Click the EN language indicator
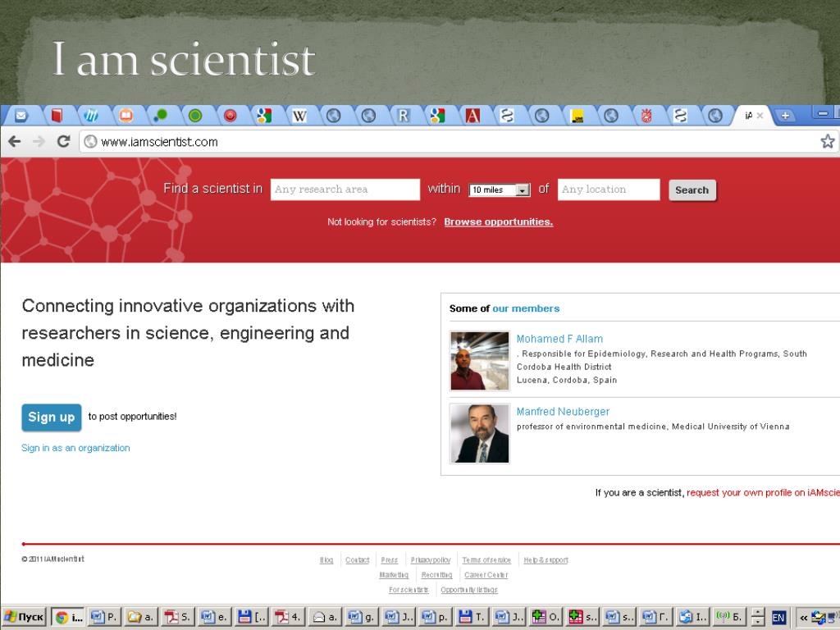 click(778, 618)
